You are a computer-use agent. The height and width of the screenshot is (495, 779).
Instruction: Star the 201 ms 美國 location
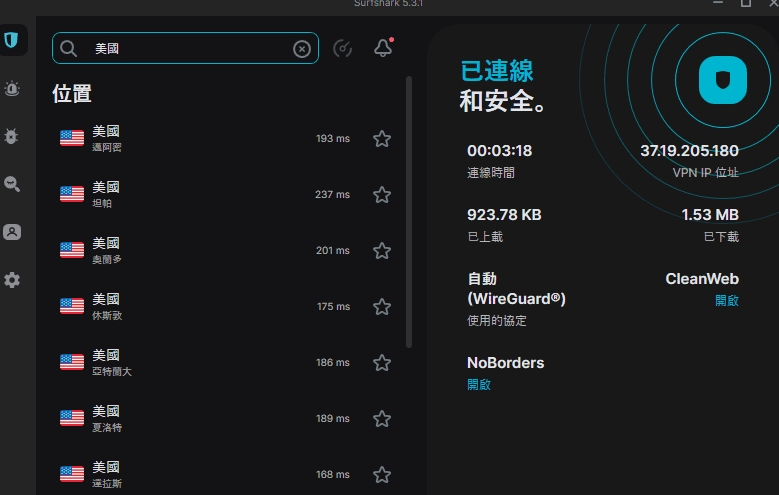click(x=382, y=251)
